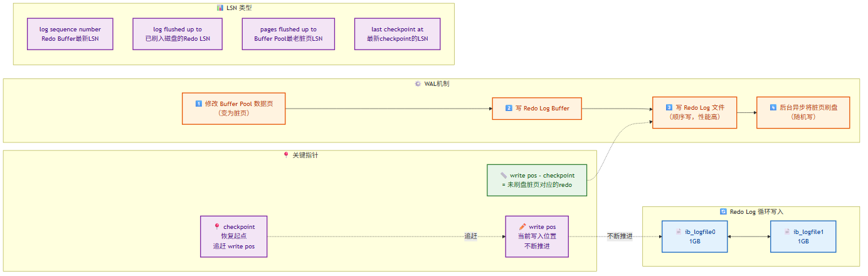Click the 追赶 edge label
Image resolution: width=868 pixels, height=276 pixels.
[x=471, y=236]
